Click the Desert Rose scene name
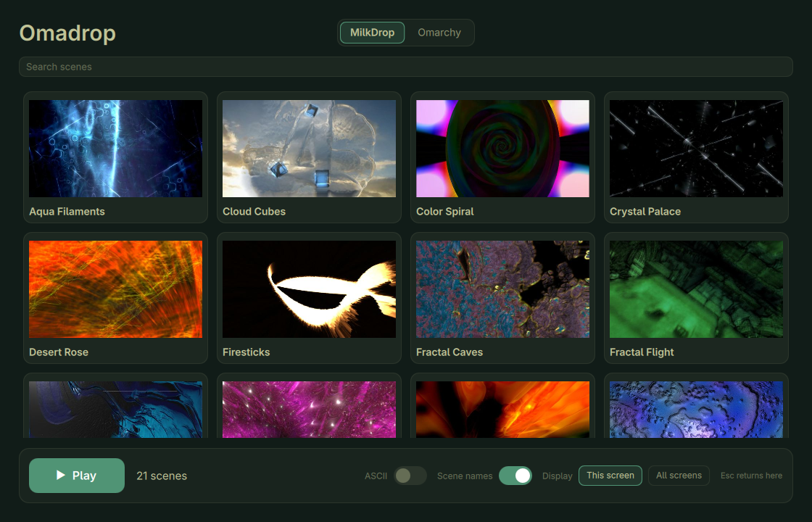 click(x=59, y=352)
